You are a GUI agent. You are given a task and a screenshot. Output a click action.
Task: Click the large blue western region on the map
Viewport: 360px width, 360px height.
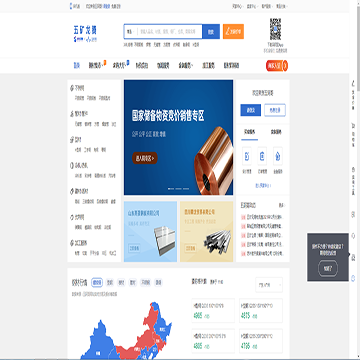pyautogui.click(x=97, y=343)
